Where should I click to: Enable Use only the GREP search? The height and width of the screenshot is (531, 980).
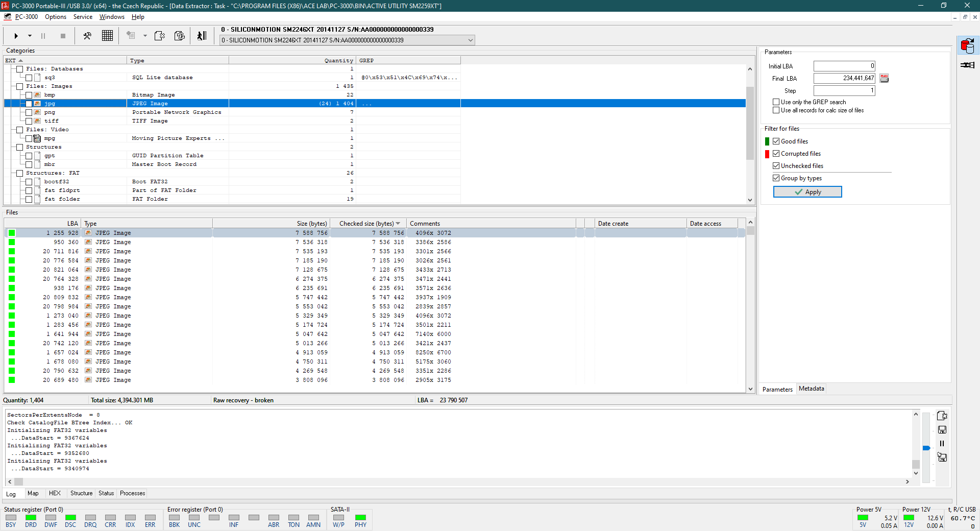tap(776, 102)
